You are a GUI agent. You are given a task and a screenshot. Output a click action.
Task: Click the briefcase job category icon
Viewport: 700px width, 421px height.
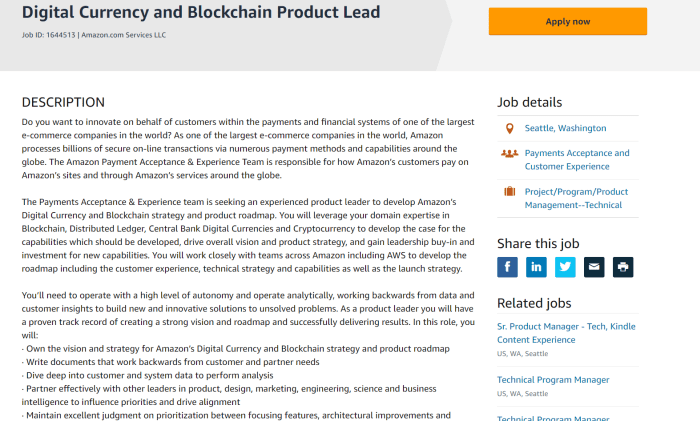click(x=509, y=191)
